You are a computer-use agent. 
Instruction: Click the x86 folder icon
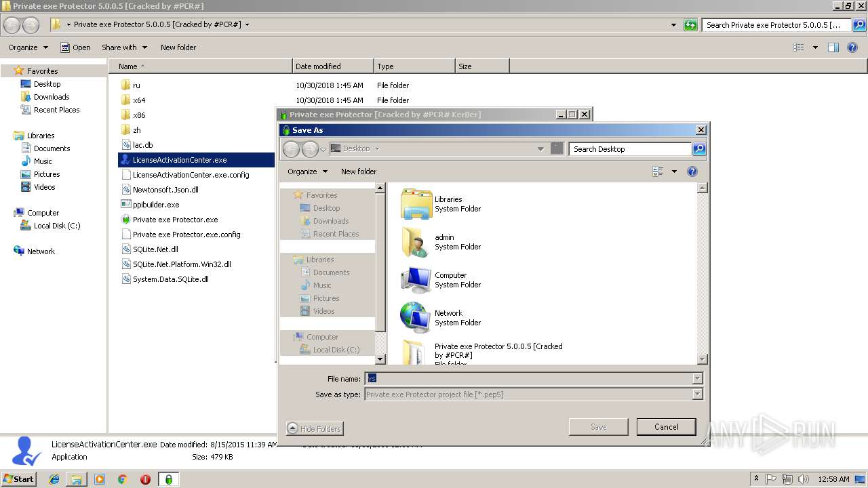coord(125,115)
